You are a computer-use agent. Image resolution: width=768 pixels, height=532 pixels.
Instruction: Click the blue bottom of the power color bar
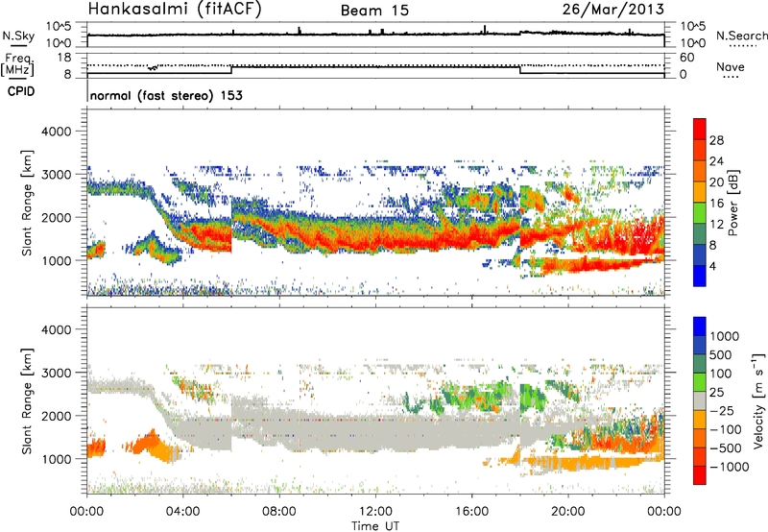[700, 277]
